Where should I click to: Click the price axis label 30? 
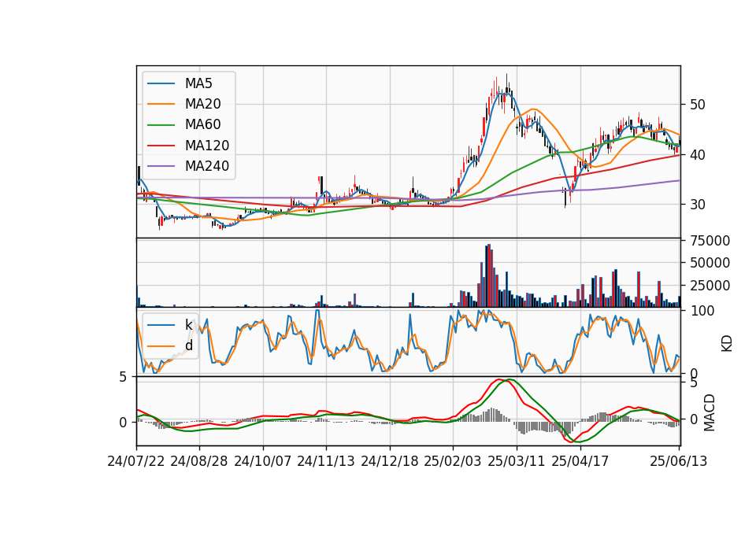[x=697, y=205]
